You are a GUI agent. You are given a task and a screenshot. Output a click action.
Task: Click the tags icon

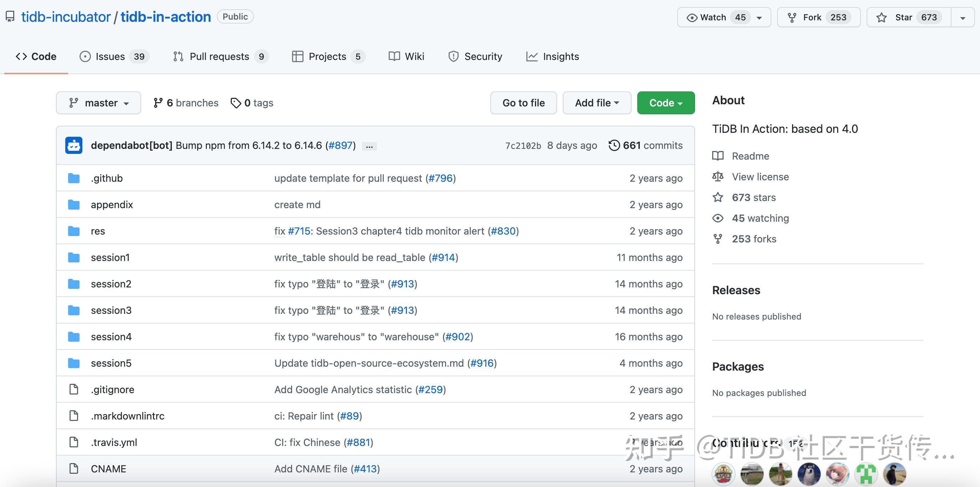click(236, 103)
